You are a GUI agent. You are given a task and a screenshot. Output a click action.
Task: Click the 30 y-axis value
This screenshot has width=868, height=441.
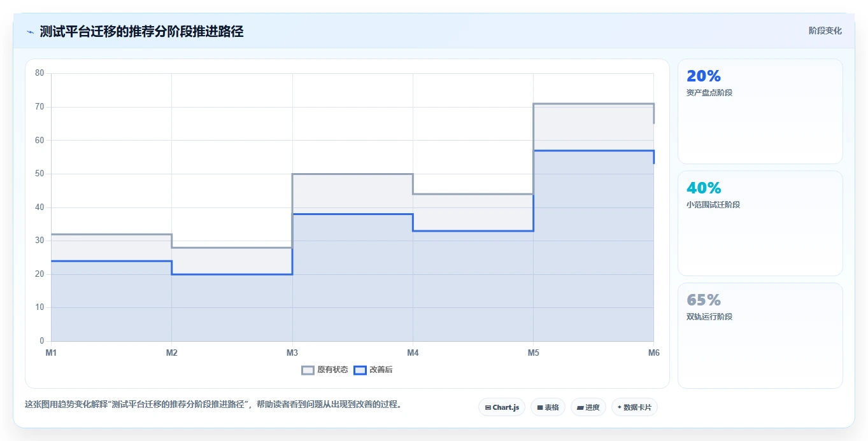(x=39, y=241)
